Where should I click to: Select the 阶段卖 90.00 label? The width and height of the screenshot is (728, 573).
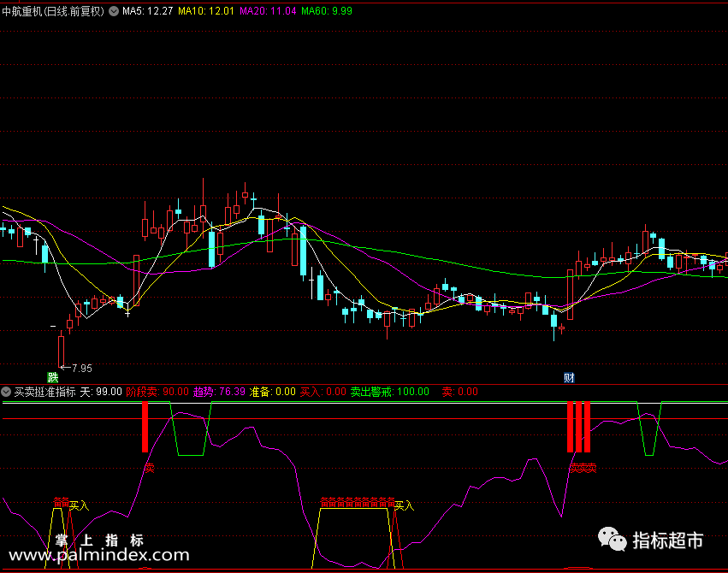tap(157, 392)
